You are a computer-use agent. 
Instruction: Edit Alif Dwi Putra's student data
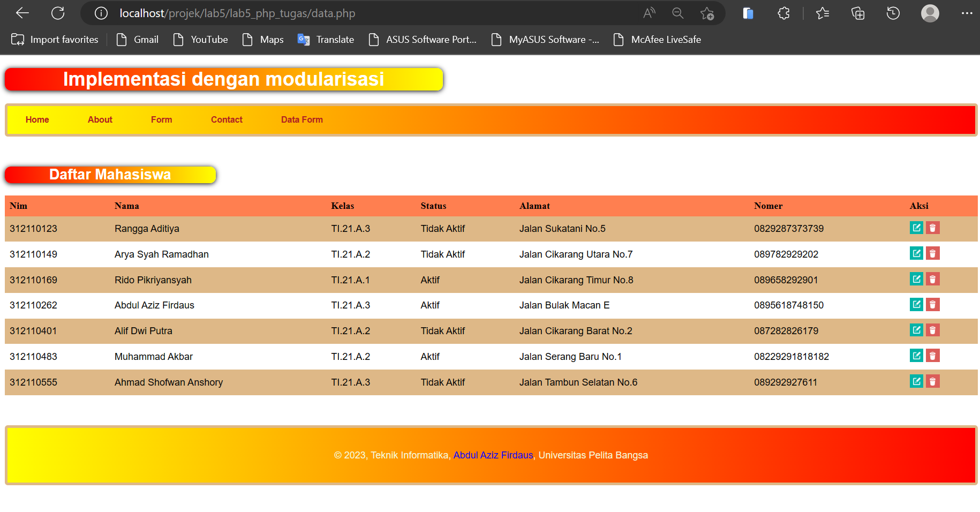[x=916, y=330]
